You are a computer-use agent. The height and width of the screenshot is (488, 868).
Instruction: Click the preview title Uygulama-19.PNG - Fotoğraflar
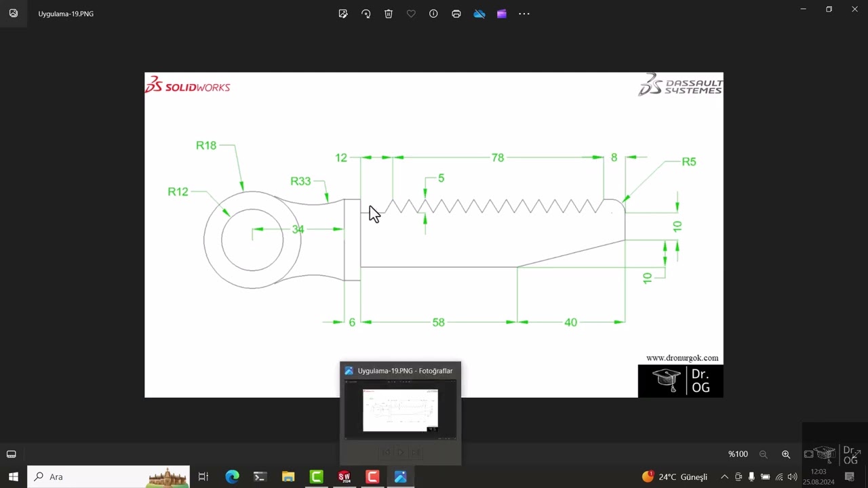coord(405,371)
